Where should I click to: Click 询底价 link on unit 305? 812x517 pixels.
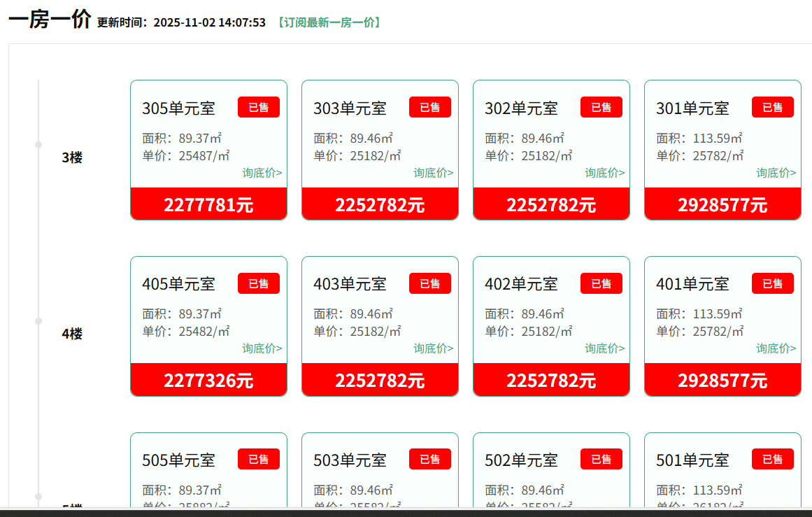coord(262,173)
